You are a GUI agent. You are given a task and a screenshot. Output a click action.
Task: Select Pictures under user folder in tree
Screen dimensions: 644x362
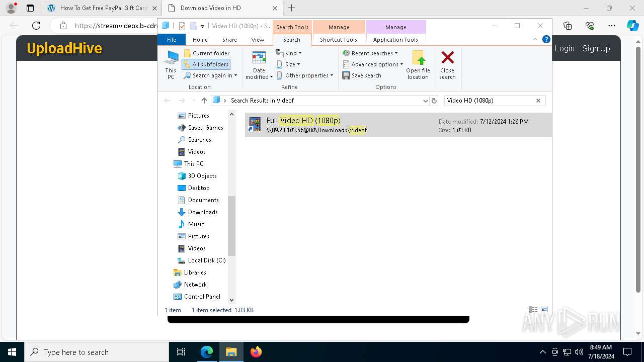tap(199, 116)
